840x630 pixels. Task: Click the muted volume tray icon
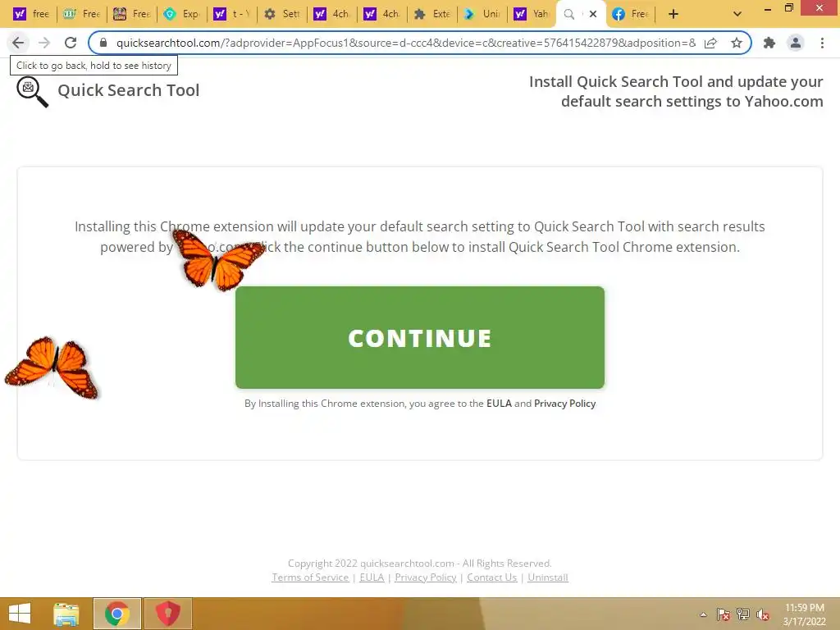pos(763,614)
